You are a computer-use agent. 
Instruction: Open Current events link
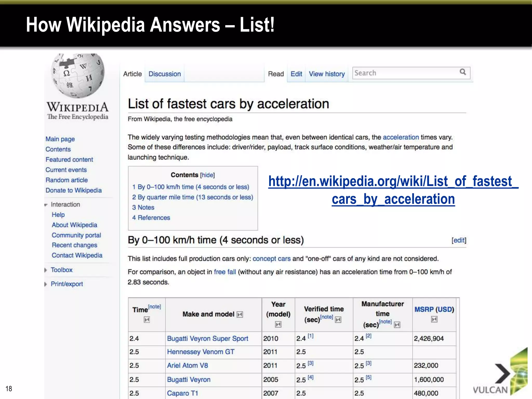66,170
